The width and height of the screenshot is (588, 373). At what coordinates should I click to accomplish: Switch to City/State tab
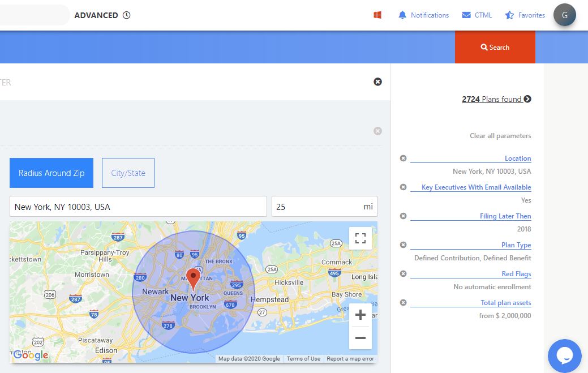click(x=128, y=173)
